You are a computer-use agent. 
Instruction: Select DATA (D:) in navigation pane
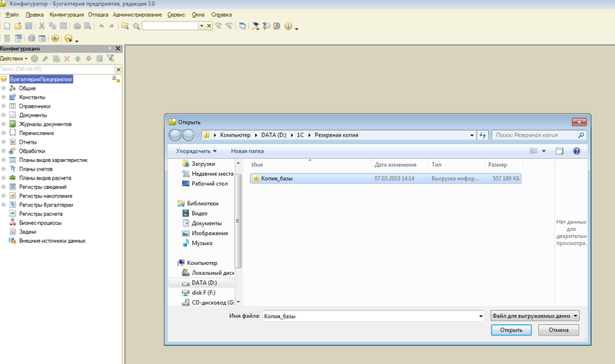coord(201,283)
